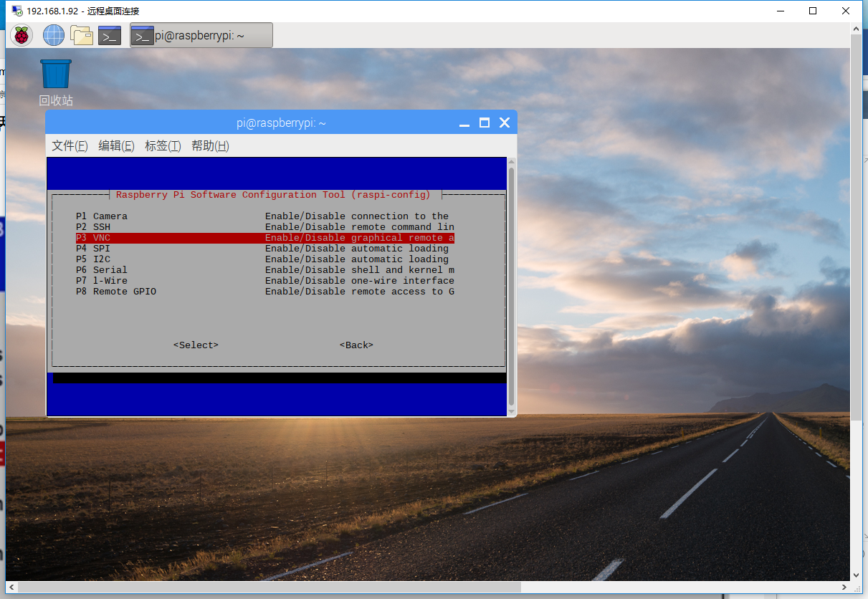868x599 pixels.
Task: Launch terminal from the panel launcher
Action: (x=110, y=34)
